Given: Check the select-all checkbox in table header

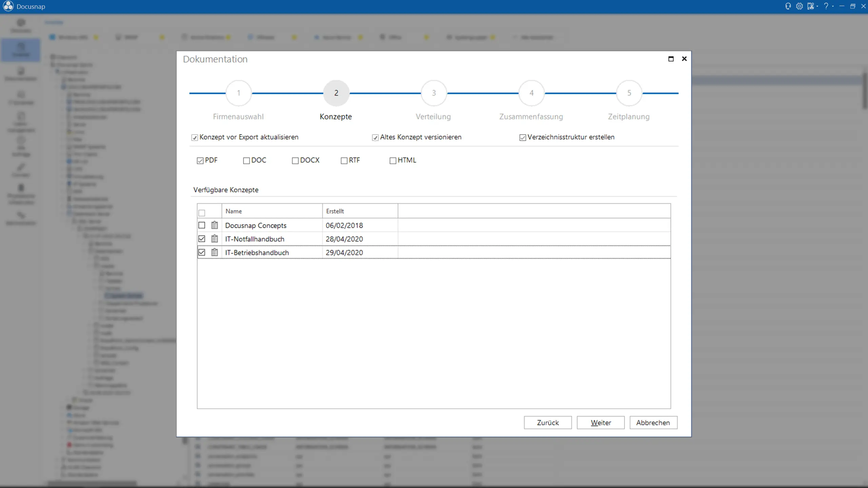Looking at the screenshot, I should tap(202, 213).
